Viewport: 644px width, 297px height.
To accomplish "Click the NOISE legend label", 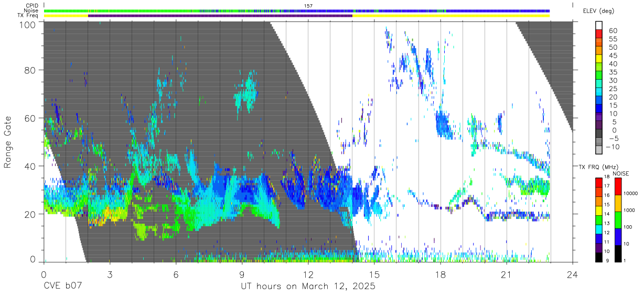I will 622,173.
